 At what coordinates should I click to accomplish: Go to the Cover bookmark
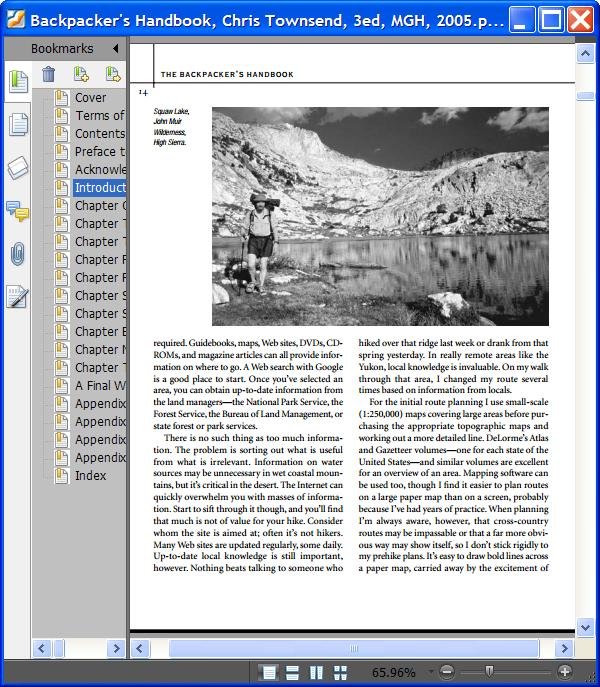(90, 97)
